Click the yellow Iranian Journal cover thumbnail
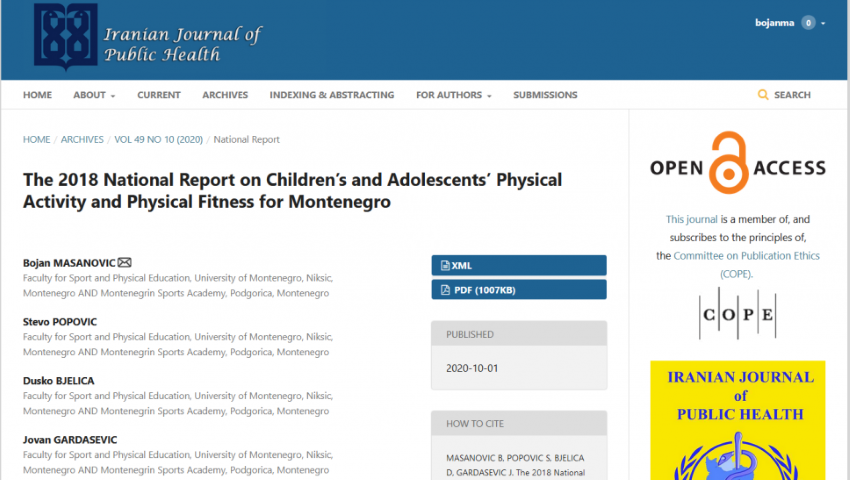The height and width of the screenshot is (480, 850). (737, 420)
